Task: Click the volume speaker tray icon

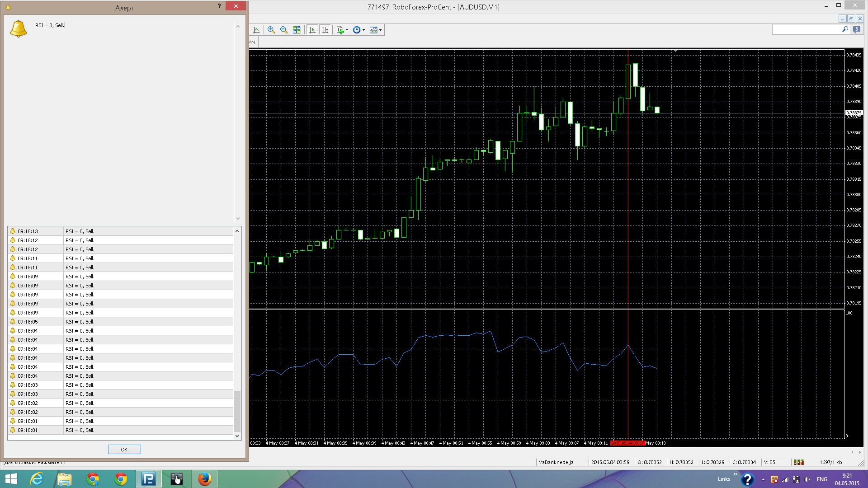Action: pyautogui.click(x=807, y=479)
